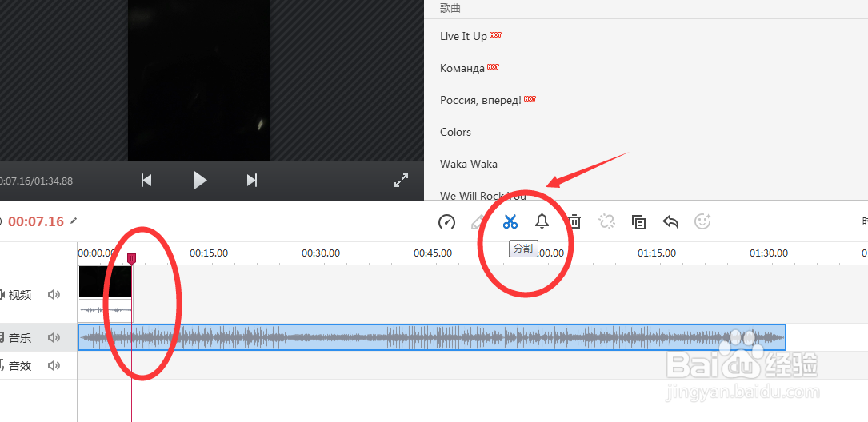The image size is (868, 422).
Task: Click the 00:07.16 red timecode
Action: tap(36, 221)
